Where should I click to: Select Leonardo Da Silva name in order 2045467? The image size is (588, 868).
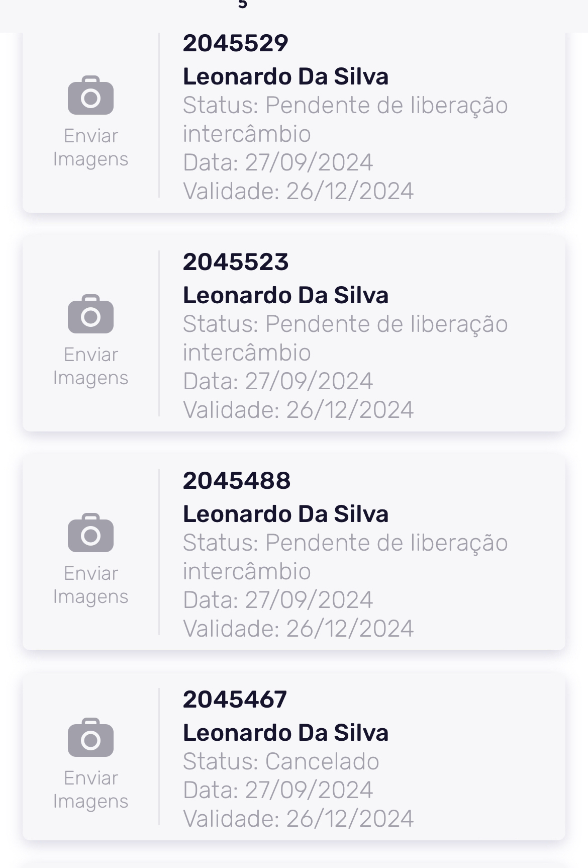tap(285, 733)
